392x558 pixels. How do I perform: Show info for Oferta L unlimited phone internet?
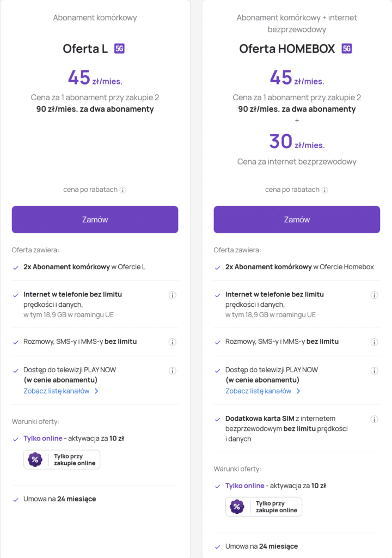point(173,295)
